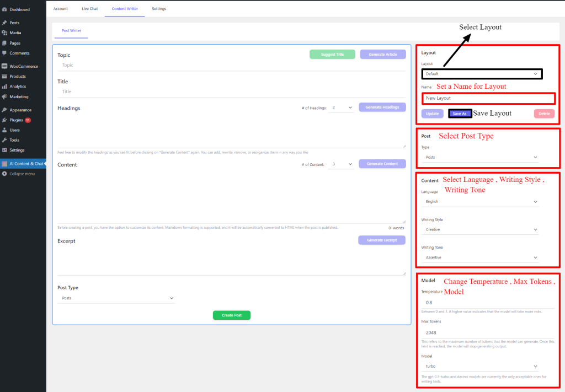
Task: Click the Collapse menu arrow
Action: coord(6,174)
